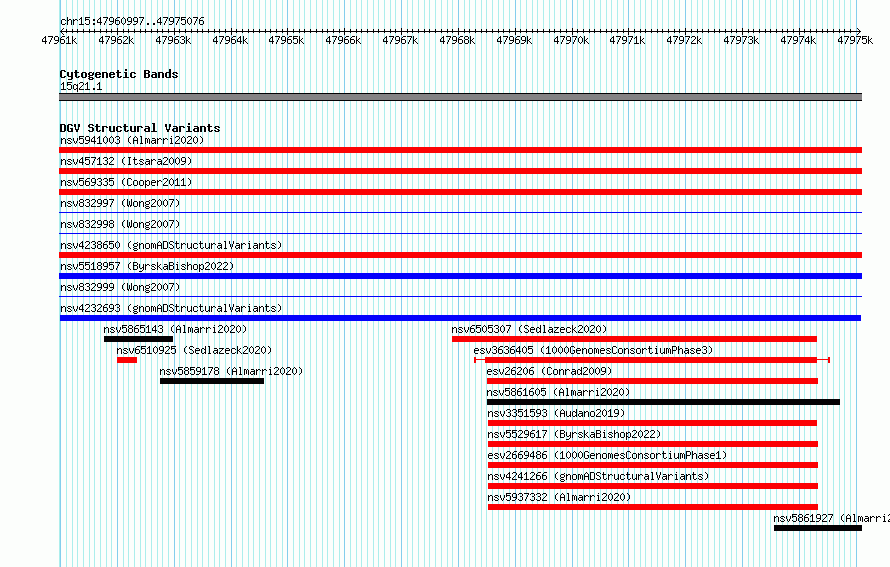This screenshot has height=567, width=890.
Task: Click the nsv5861927 variant label
Action: (x=832, y=518)
